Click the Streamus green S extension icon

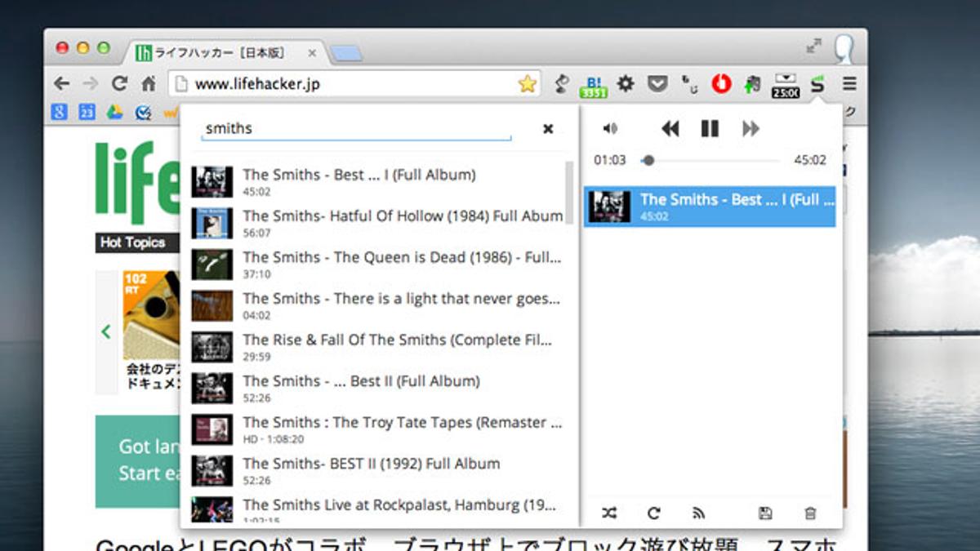(x=816, y=83)
